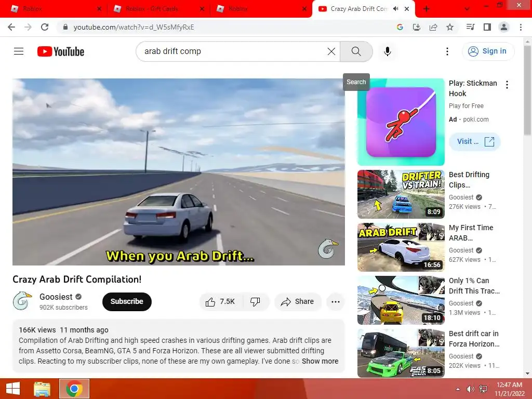
Task: Open Drifter vs Train video thumbnail
Action: [x=401, y=194]
